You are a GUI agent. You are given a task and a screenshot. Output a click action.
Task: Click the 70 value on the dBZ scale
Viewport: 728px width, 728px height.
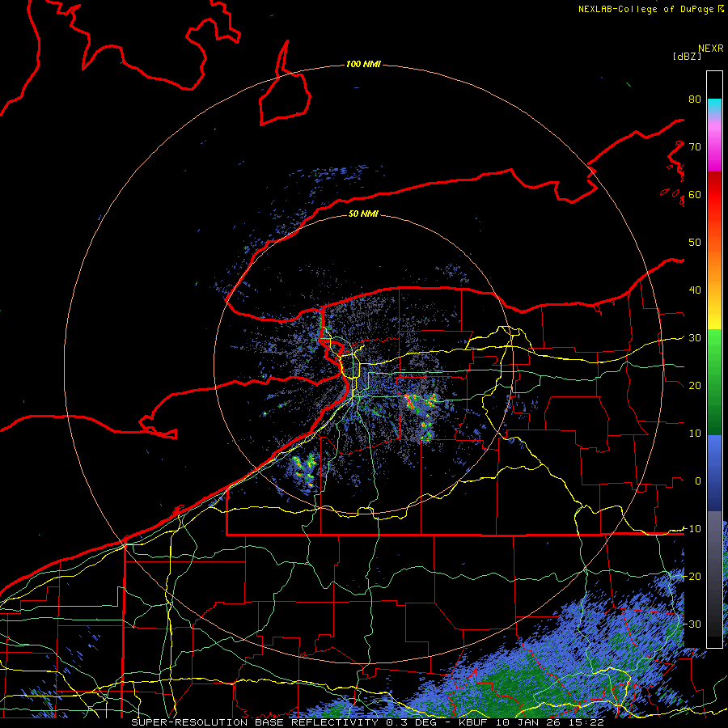click(695, 147)
